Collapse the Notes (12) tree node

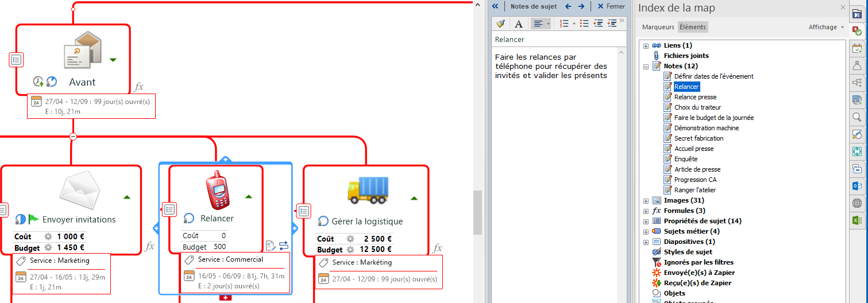646,67
